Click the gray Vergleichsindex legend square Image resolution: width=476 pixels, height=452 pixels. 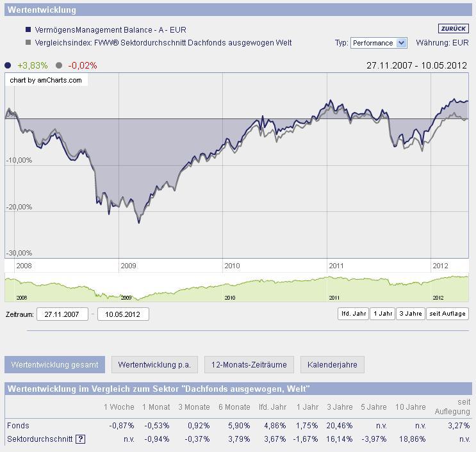28,42
